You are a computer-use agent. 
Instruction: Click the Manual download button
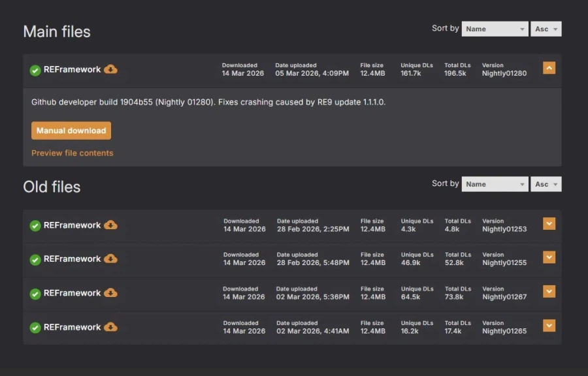point(71,131)
